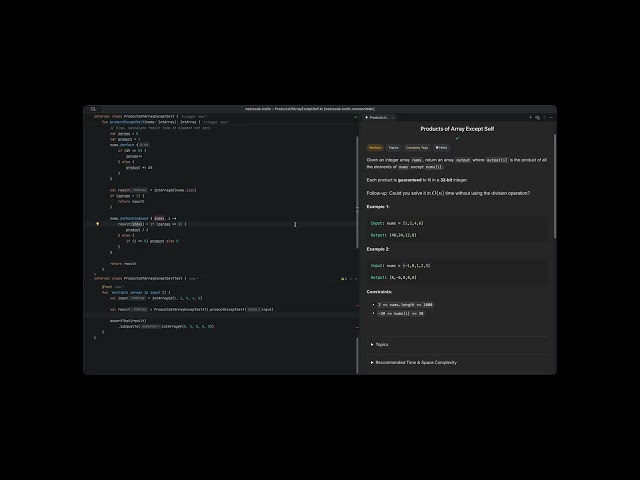Click the Topics pill button below the title
The width and height of the screenshot is (640, 480).
393,148
